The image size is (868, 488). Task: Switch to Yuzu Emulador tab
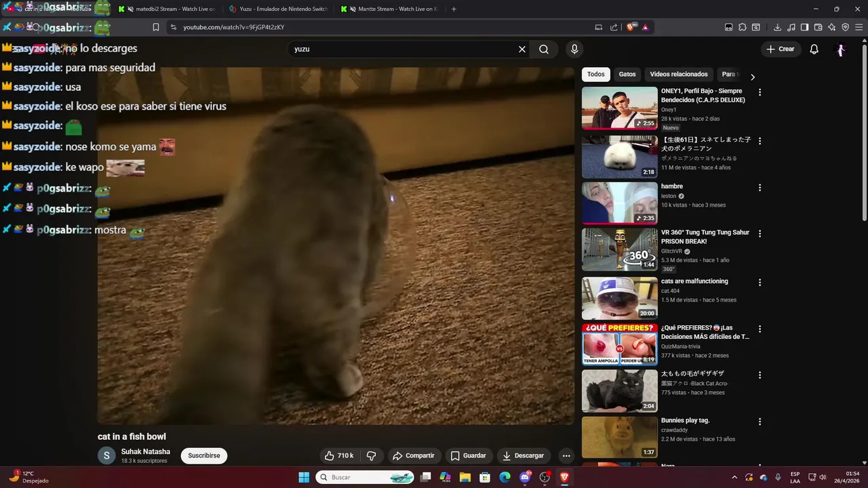[x=278, y=9]
